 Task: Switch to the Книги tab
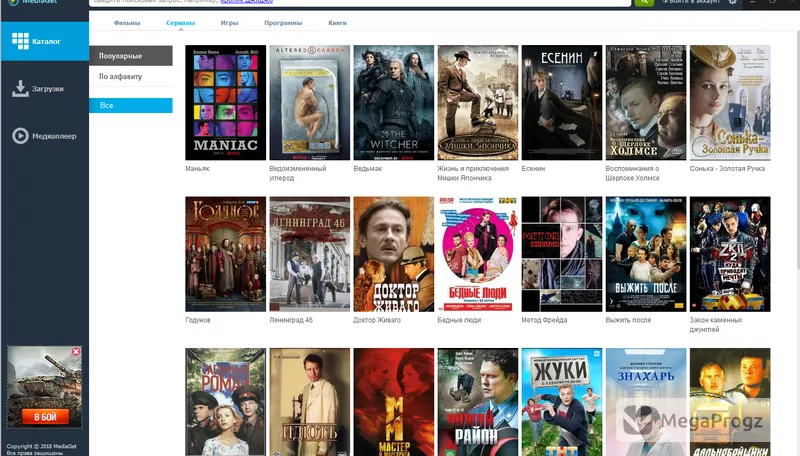pos(337,23)
